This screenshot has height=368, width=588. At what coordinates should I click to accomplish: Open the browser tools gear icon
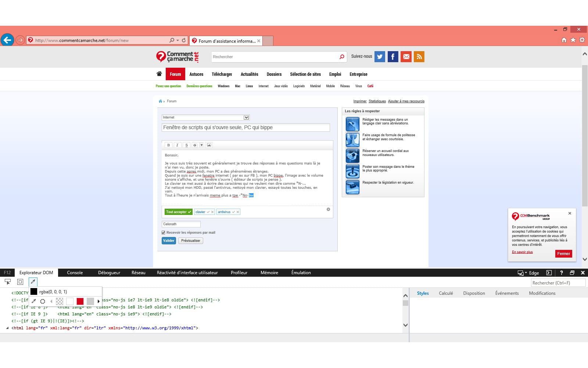[582, 40]
